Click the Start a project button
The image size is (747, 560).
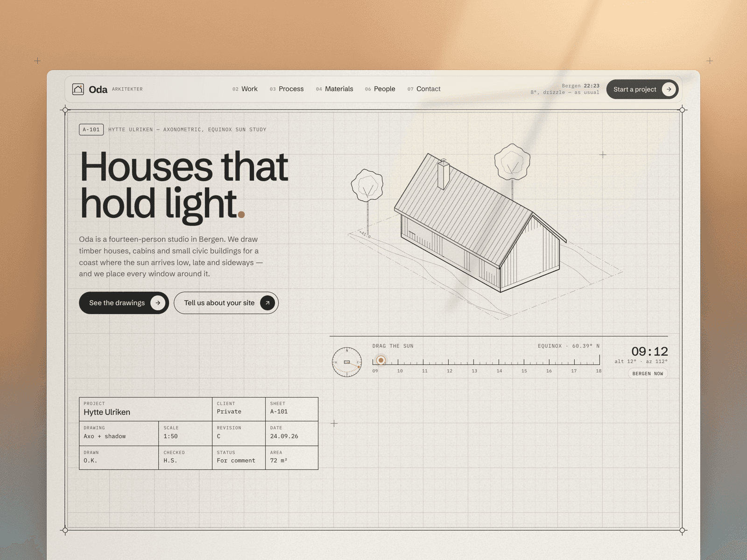(x=642, y=89)
